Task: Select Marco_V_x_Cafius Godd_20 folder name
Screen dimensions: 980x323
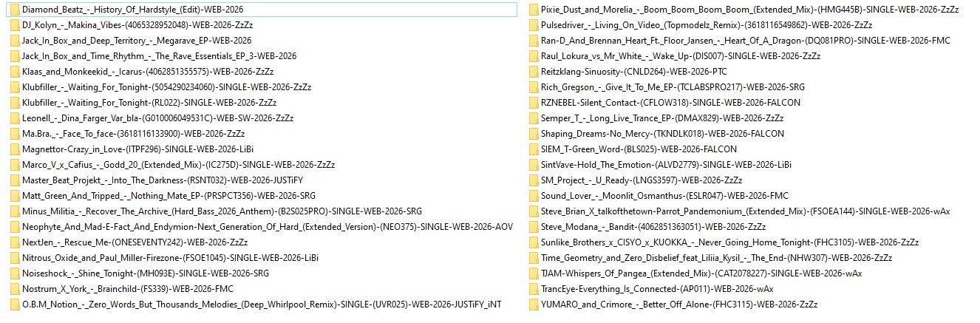Action: pos(179,165)
